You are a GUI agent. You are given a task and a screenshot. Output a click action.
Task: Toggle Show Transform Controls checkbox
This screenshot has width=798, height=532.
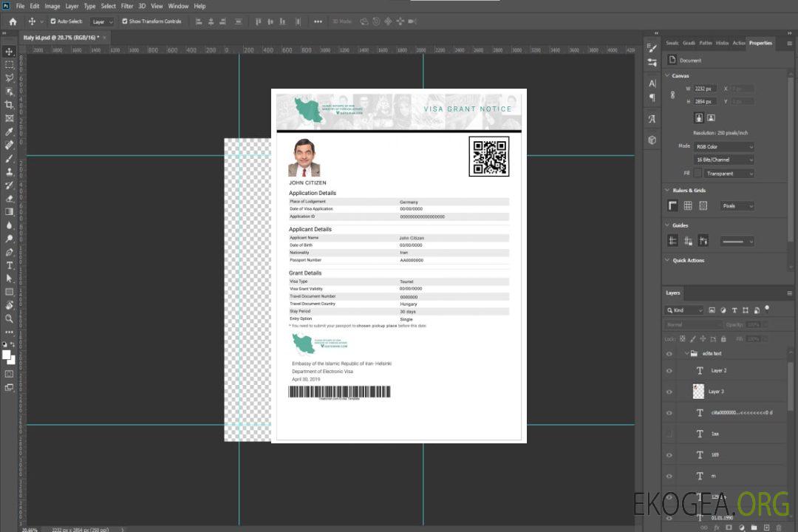125,21
